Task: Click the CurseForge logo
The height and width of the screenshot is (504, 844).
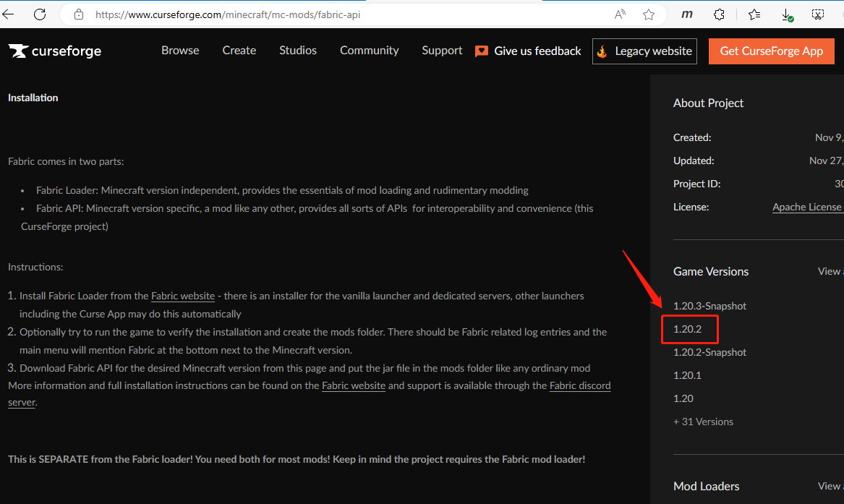Action: pyautogui.click(x=55, y=51)
